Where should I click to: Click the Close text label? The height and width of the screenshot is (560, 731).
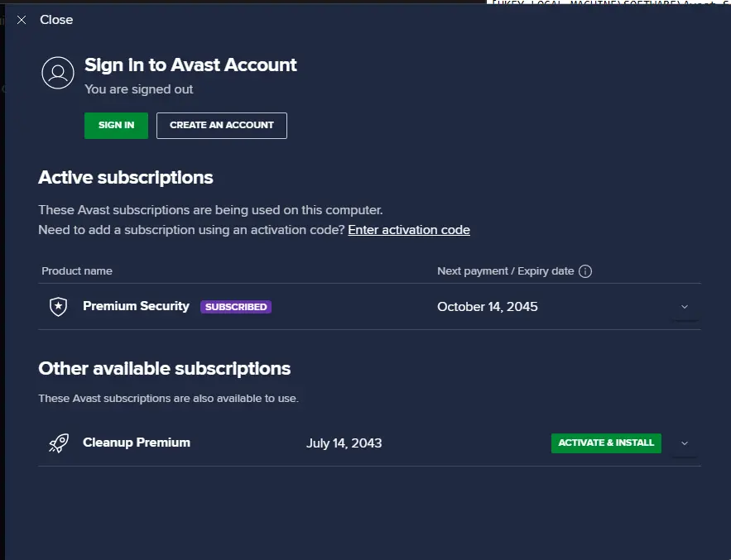click(56, 20)
